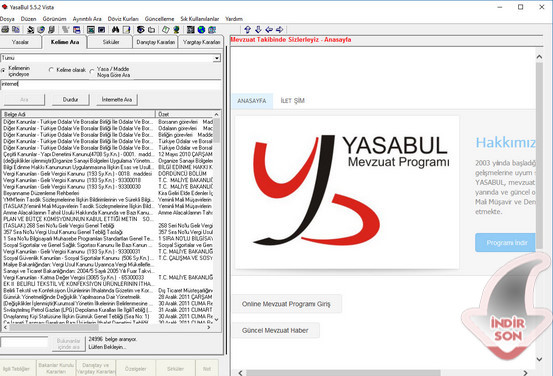Select 'Yasa / Madde Noya Göre Ara' radio
553x376 pixels.
tap(92, 71)
